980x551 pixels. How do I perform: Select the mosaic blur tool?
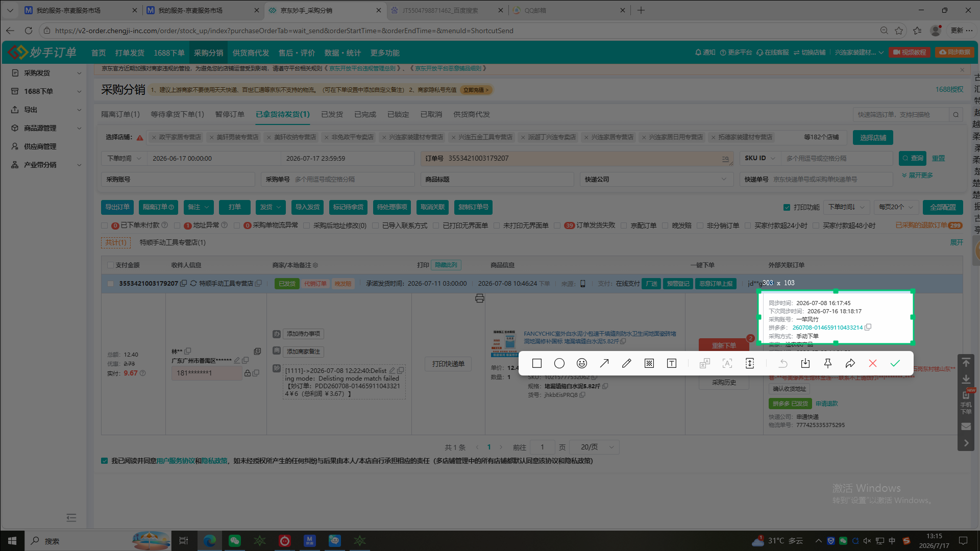point(649,363)
